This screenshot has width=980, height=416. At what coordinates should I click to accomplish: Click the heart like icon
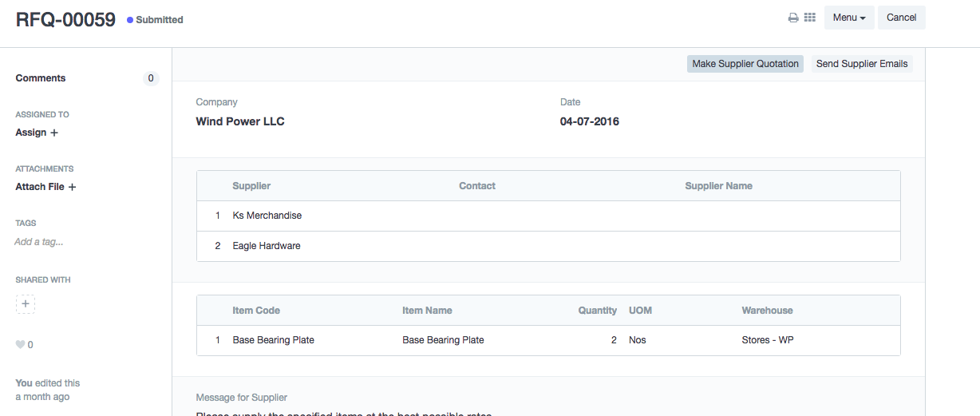click(20, 345)
